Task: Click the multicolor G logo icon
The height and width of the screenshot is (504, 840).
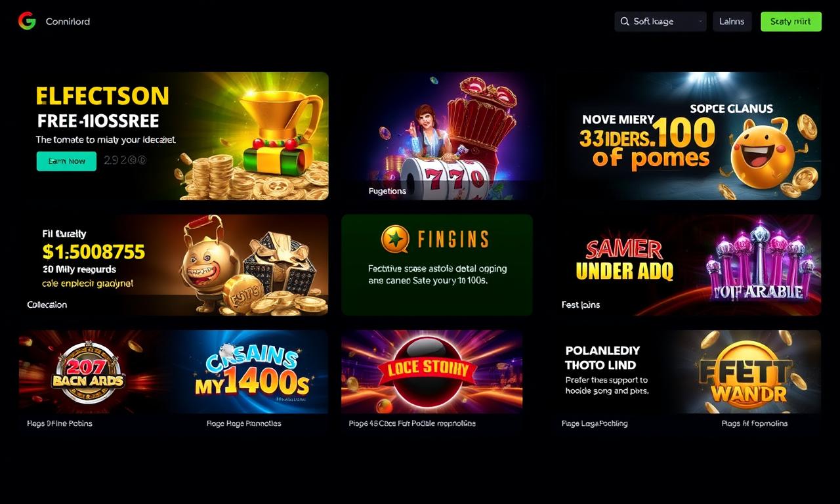Action: tap(27, 21)
